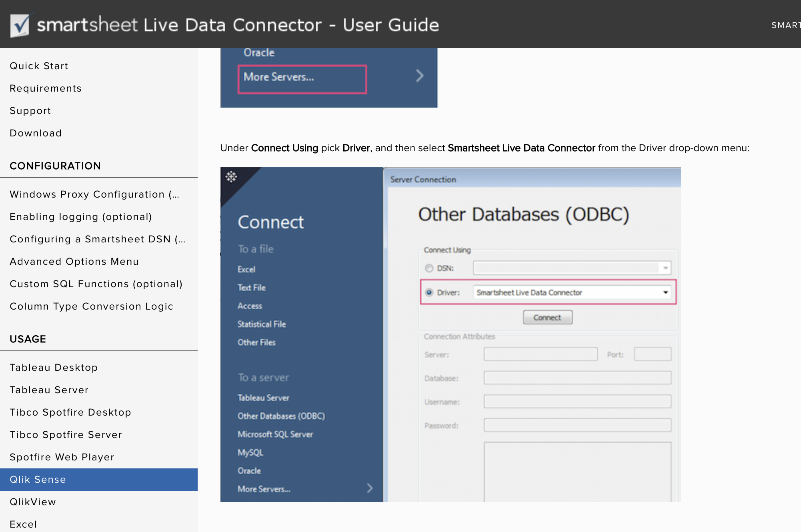
Task: Select Tableau Desktop under Usage
Action: pos(54,367)
